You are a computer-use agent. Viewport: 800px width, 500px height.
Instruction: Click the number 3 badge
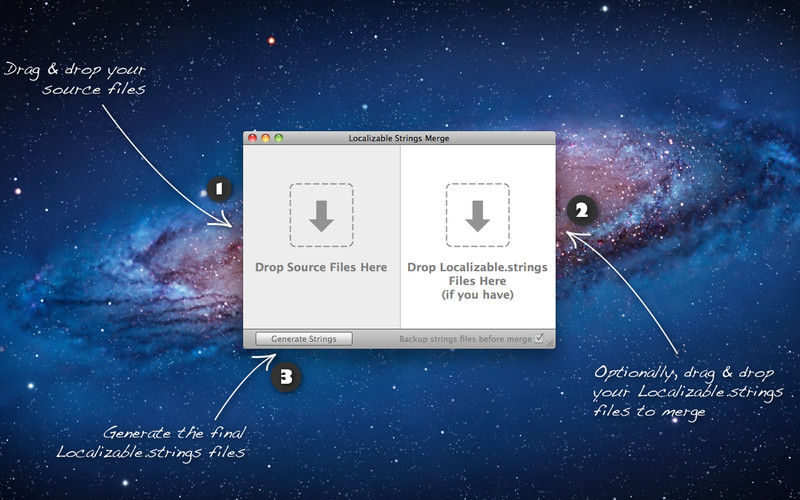point(286,376)
